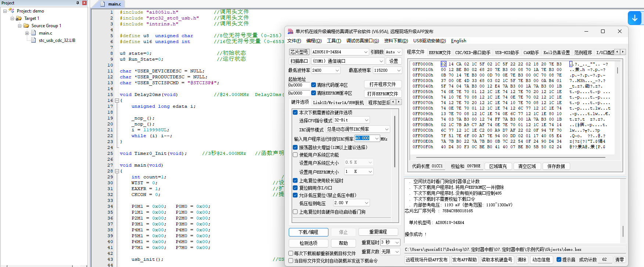Viewport: 644px width, 267px height.
Task: Enable 当目标文件变化时自动装载 checkbox
Action: [291, 261]
